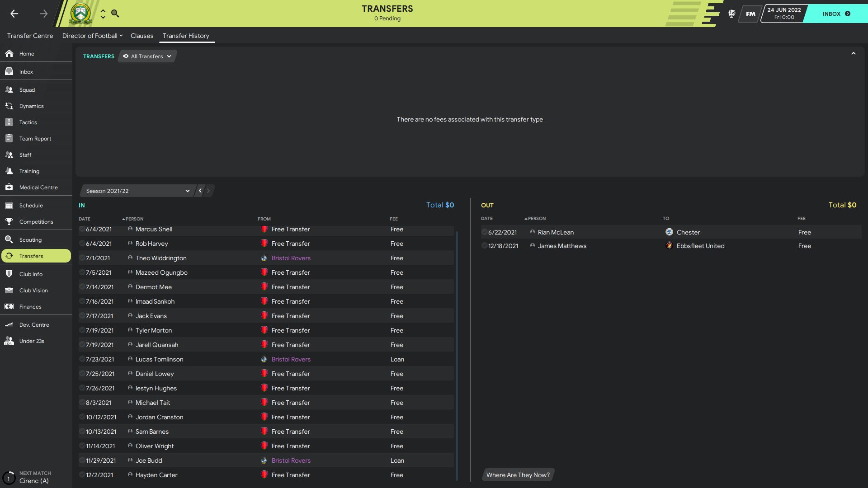Open the Transfer Centre tab
Viewport: 868px width, 488px height.
(30, 36)
